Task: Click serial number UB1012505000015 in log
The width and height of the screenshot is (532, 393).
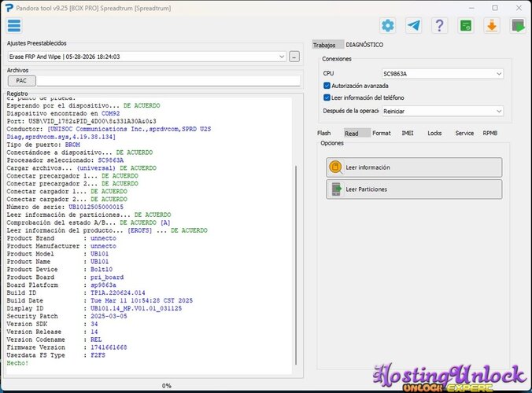Action: tap(96, 207)
